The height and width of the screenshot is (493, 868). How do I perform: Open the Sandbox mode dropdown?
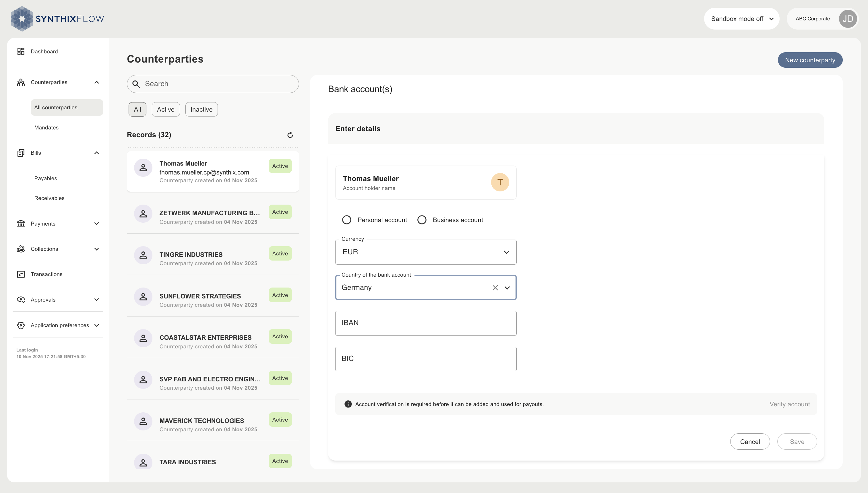click(742, 19)
